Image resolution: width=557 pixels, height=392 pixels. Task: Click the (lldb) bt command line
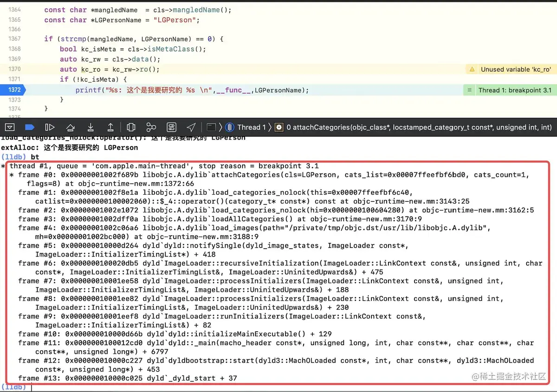click(x=21, y=157)
